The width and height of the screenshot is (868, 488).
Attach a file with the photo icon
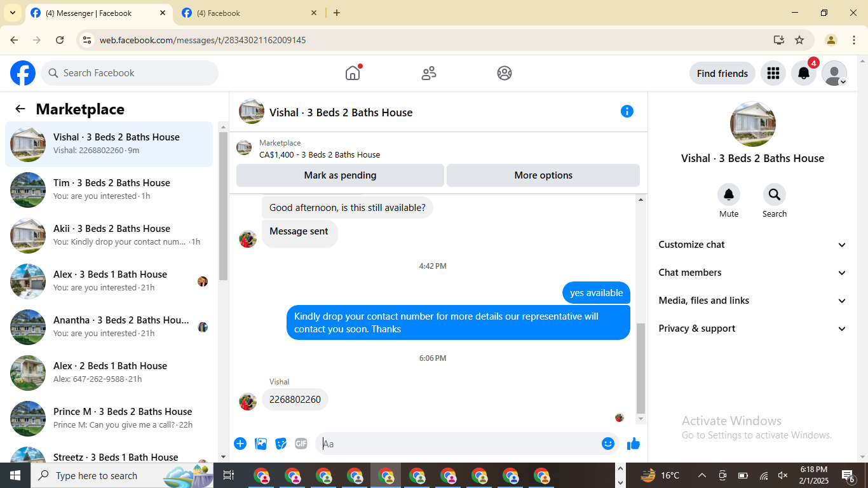261,444
